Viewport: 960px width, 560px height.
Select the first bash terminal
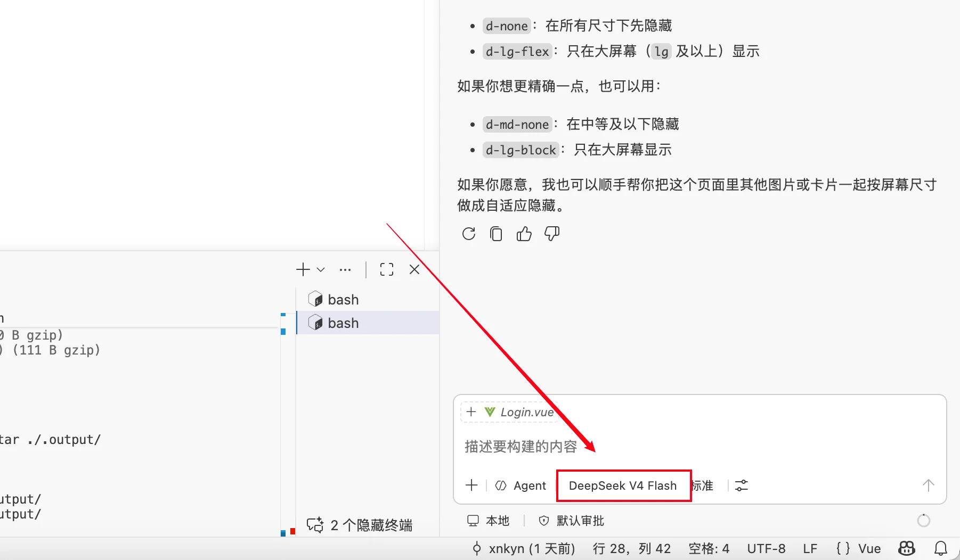[x=368, y=300]
